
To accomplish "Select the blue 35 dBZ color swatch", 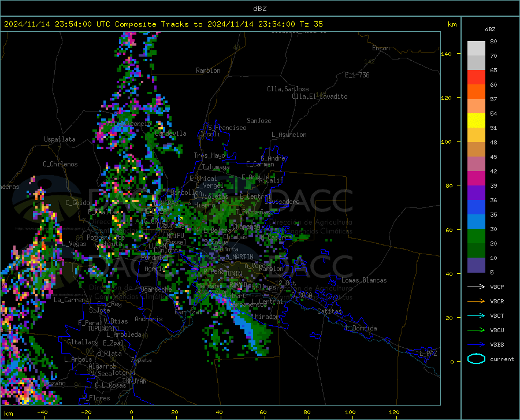I will tap(476, 207).
